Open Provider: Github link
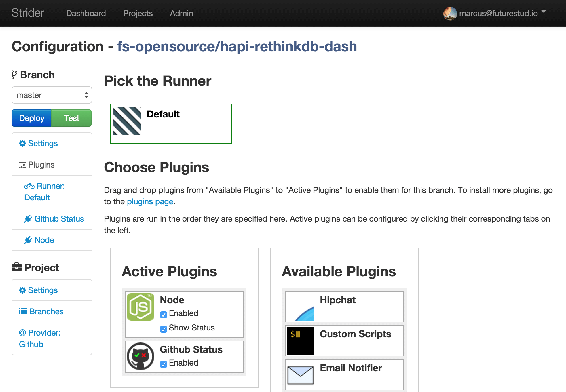 click(x=52, y=338)
